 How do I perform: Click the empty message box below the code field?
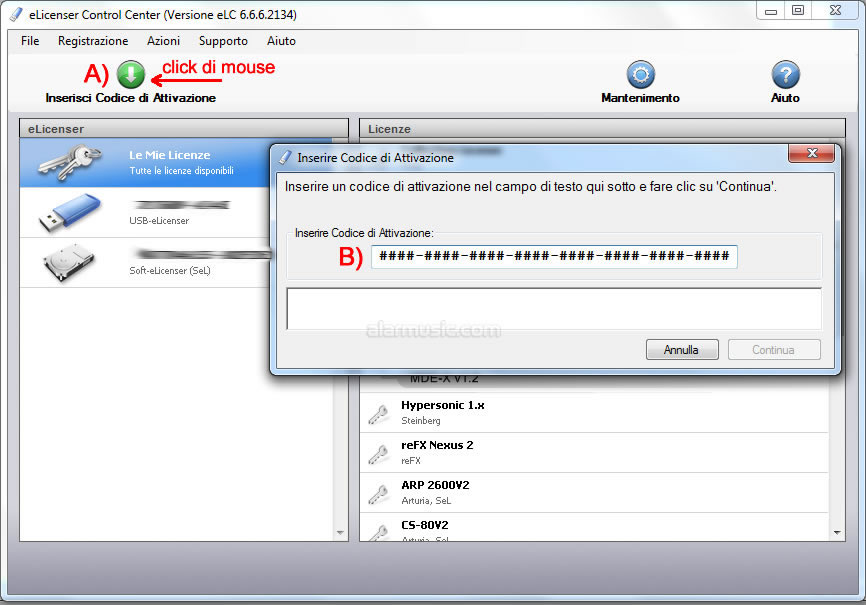554,308
